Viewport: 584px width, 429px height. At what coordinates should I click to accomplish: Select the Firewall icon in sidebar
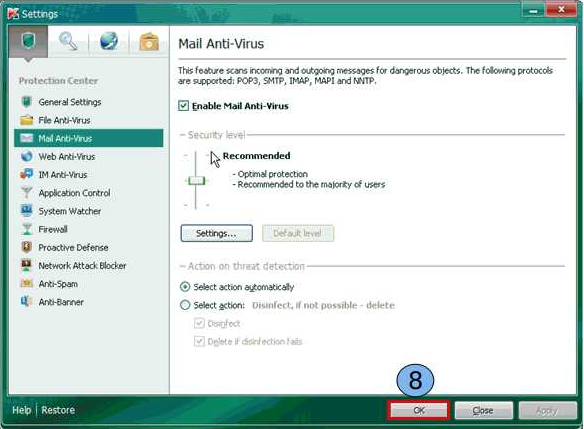(x=26, y=229)
